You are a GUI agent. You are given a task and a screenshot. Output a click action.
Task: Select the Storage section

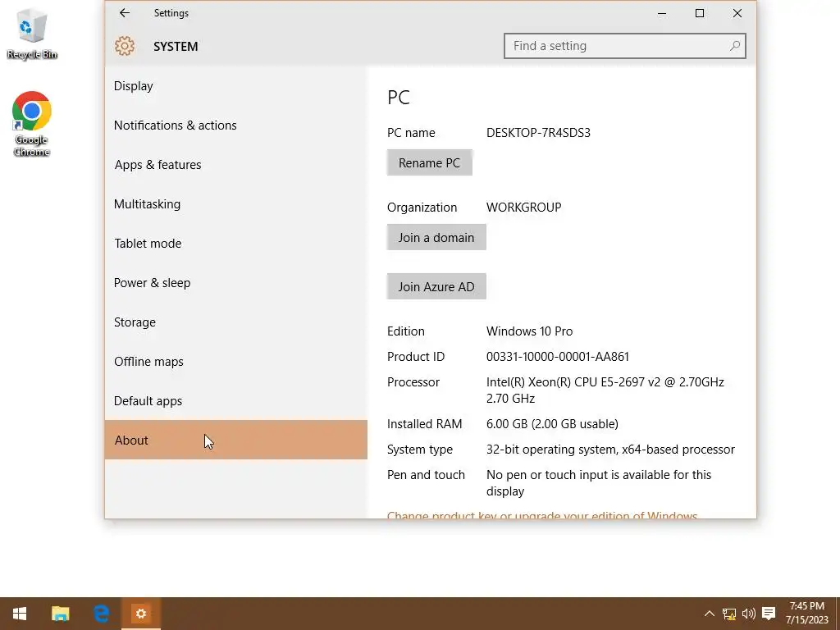(x=236, y=322)
